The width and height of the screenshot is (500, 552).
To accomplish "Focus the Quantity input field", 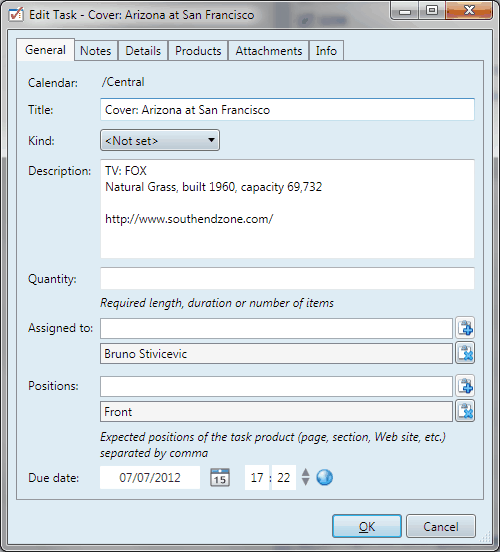I will pos(287,278).
